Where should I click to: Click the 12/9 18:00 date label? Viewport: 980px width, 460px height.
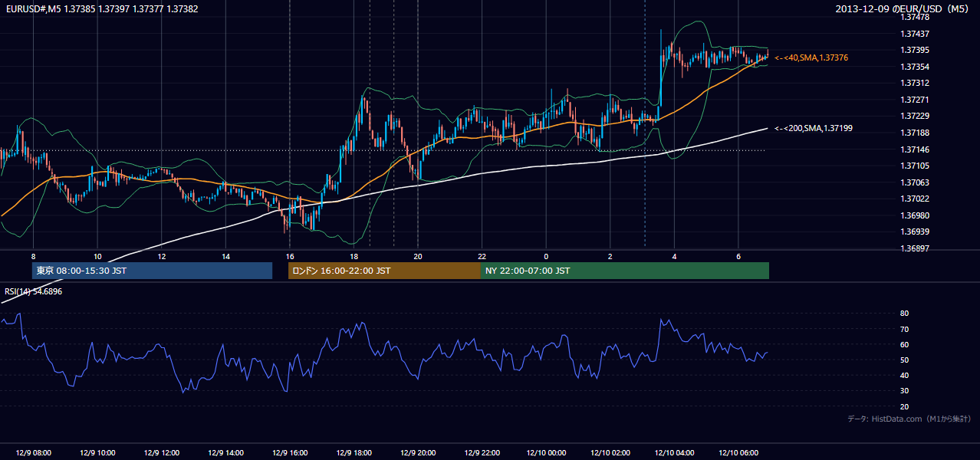[x=354, y=453]
